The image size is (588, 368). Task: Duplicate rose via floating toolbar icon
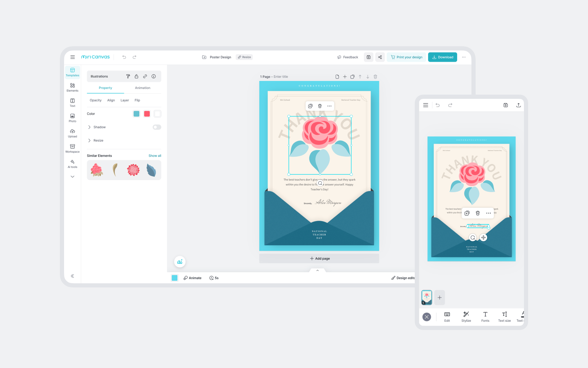tap(310, 106)
